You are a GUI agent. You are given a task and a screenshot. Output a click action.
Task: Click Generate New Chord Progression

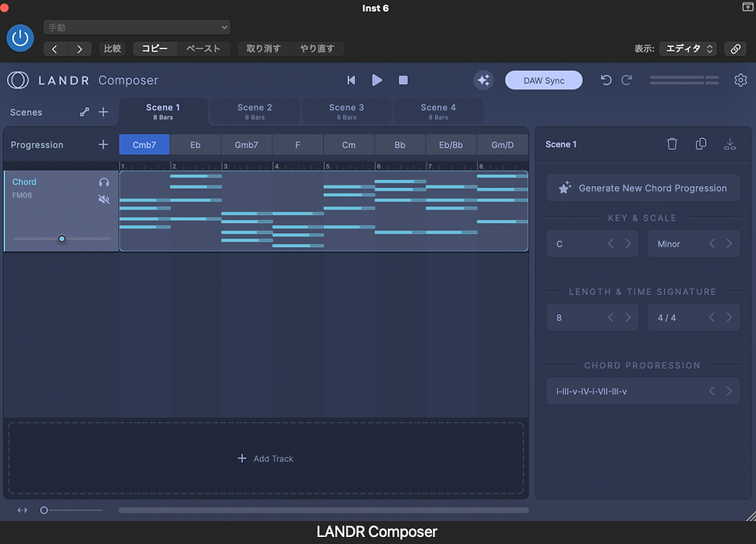click(x=643, y=188)
